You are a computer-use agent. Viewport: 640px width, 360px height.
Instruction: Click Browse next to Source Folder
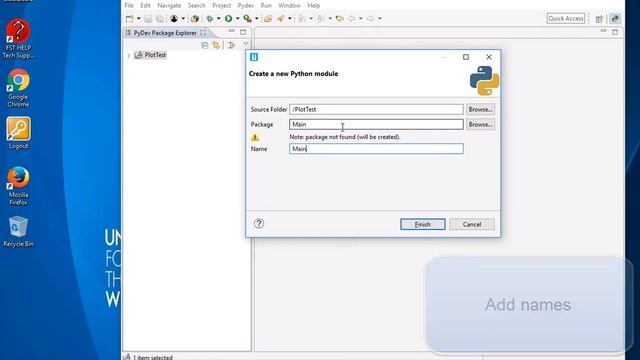(480, 109)
